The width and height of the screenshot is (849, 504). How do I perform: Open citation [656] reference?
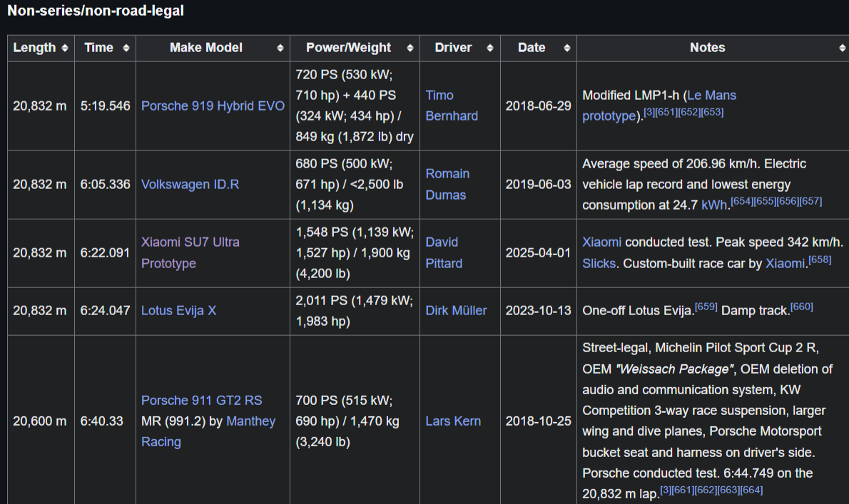pyautogui.click(x=787, y=201)
